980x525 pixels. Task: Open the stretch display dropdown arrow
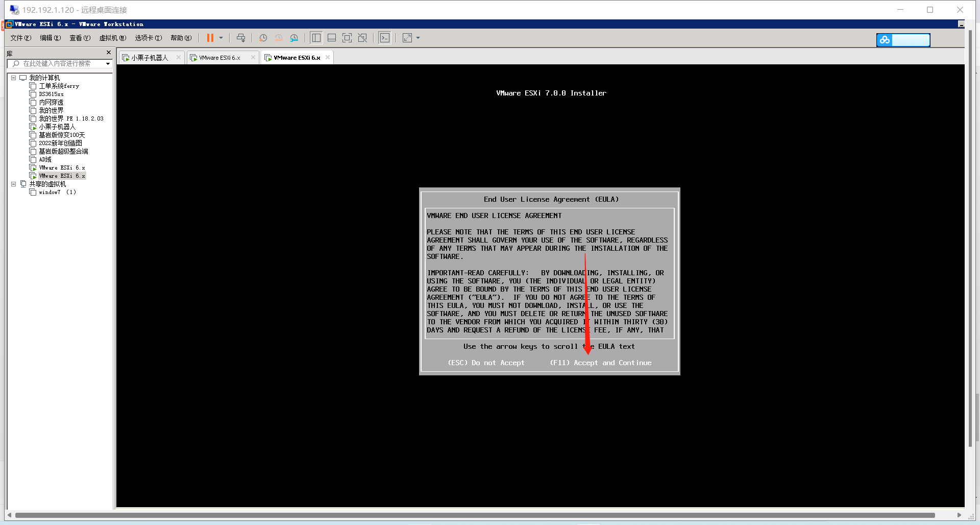(x=418, y=38)
